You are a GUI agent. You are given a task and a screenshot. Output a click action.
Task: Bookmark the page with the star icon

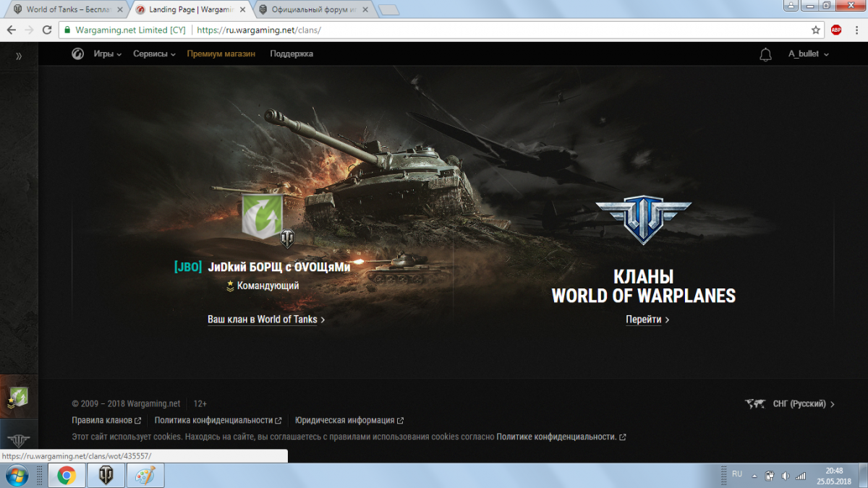click(816, 30)
